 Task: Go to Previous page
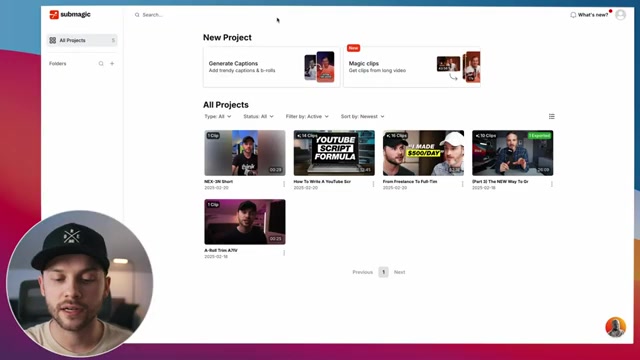[362, 272]
